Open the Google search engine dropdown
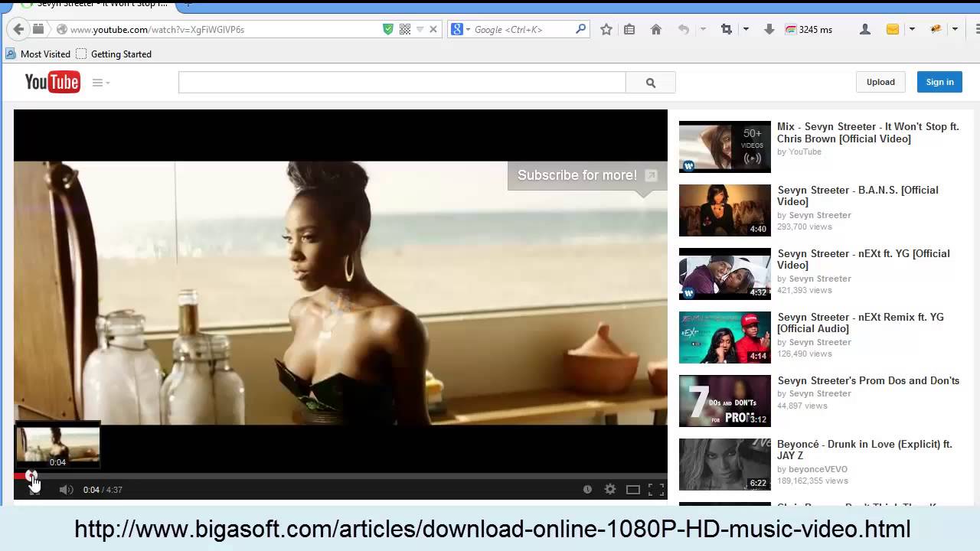The width and height of the screenshot is (980, 551). (461, 29)
